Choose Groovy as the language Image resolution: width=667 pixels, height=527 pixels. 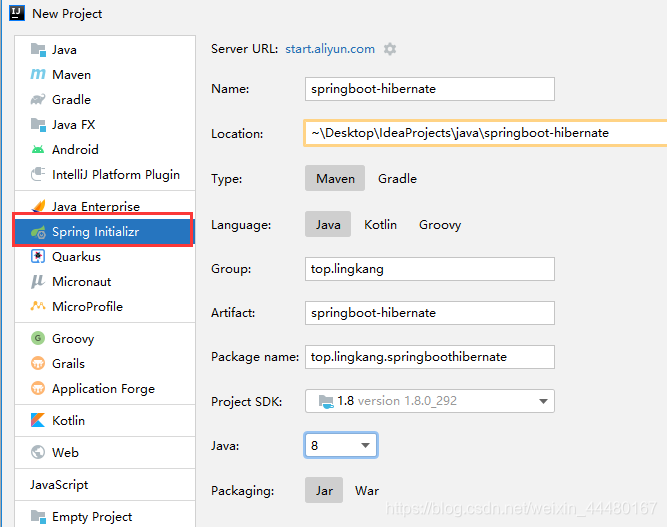tap(440, 225)
